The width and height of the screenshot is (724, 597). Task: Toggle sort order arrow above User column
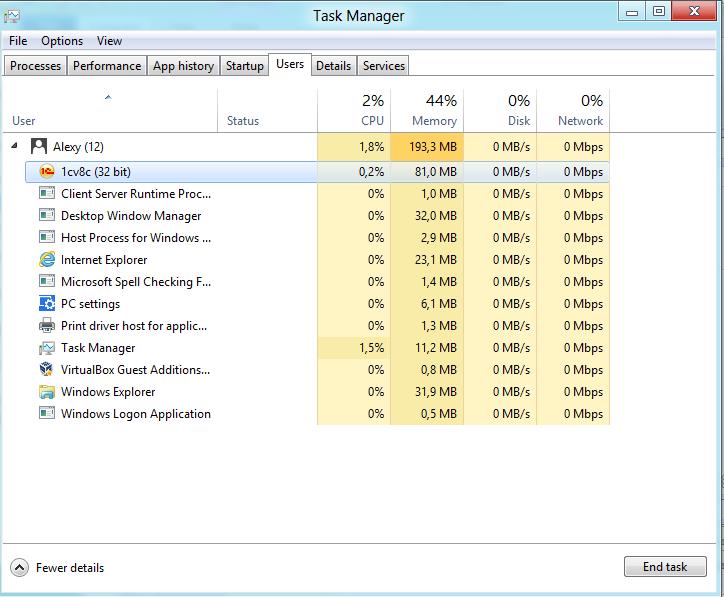point(108,97)
